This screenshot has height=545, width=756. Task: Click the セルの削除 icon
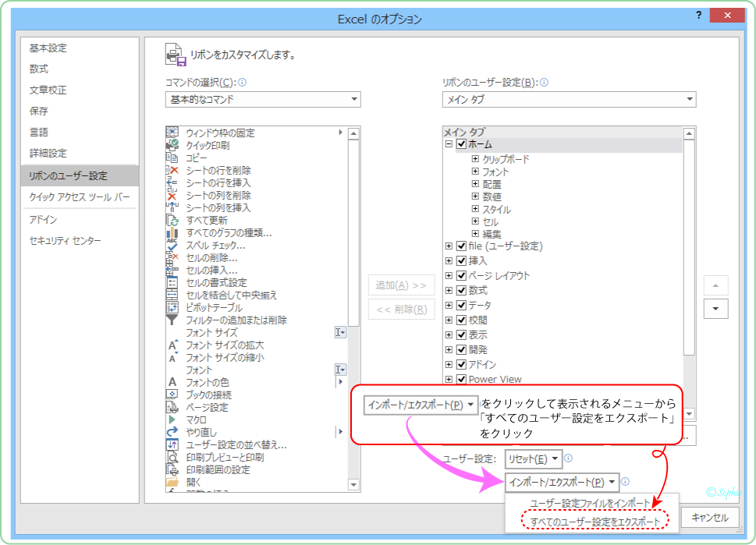click(172, 258)
